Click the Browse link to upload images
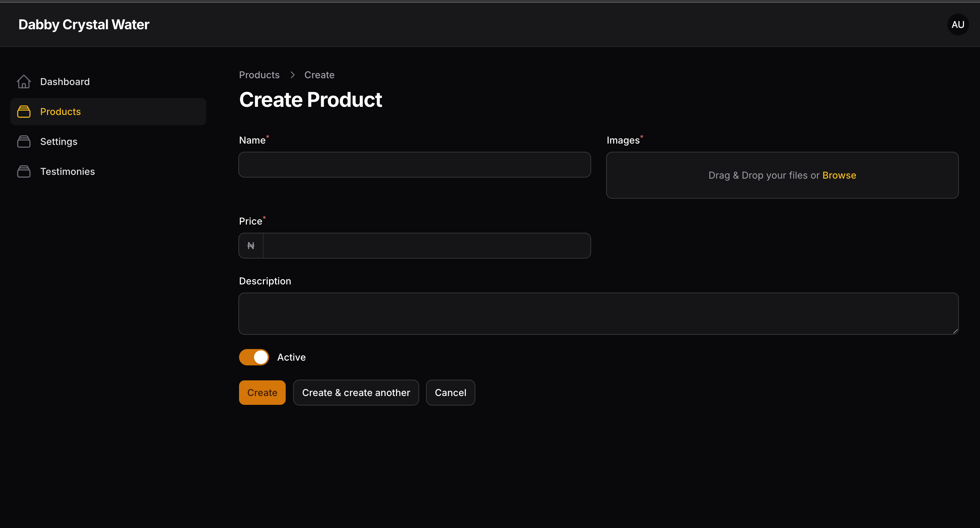Image resolution: width=980 pixels, height=528 pixels. coord(839,175)
